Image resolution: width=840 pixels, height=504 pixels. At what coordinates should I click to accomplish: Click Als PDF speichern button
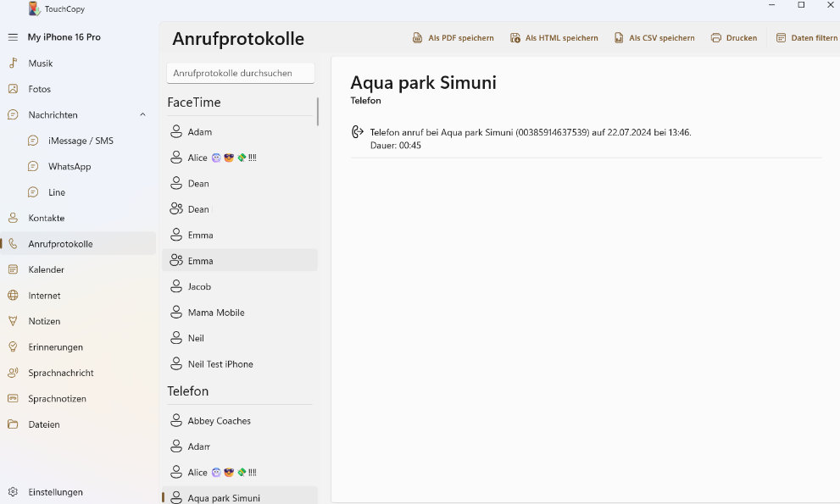(x=453, y=38)
